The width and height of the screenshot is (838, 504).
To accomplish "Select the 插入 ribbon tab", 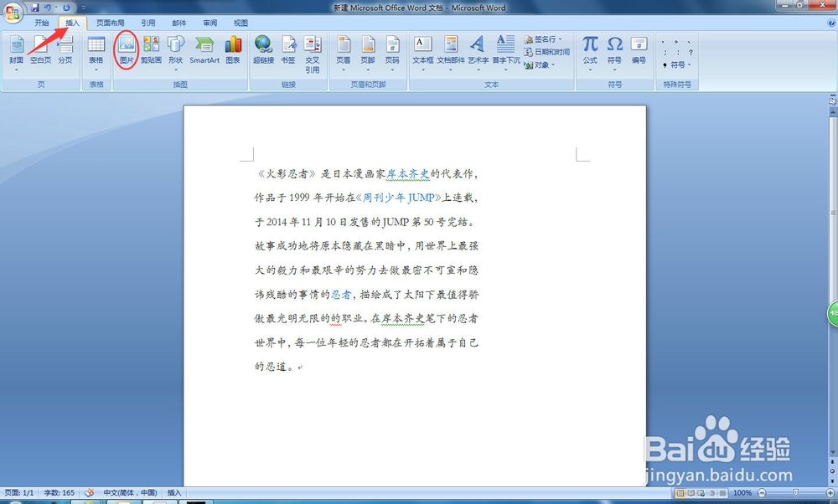I will tap(73, 23).
